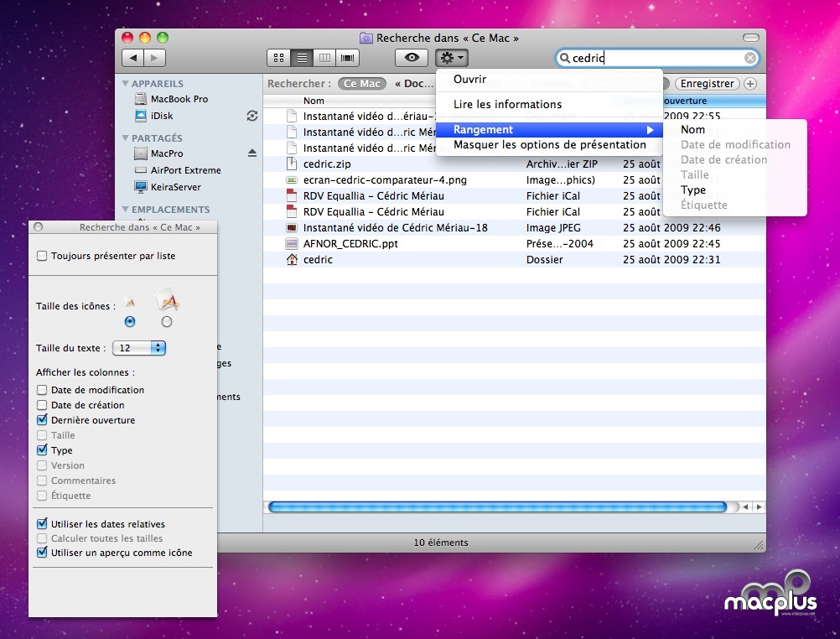Image resolution: width=840 pixels, height=639 pixels.
Task: Uncheck Dernière ouverture column
Action: pyautogui.click(x=42, y=420)
